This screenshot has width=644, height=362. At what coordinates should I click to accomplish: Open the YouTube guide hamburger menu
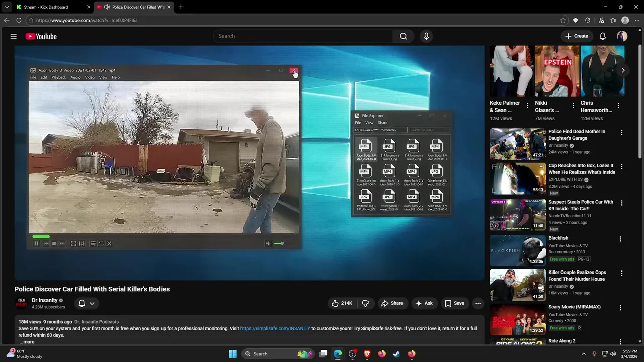(x=14, y=36)
